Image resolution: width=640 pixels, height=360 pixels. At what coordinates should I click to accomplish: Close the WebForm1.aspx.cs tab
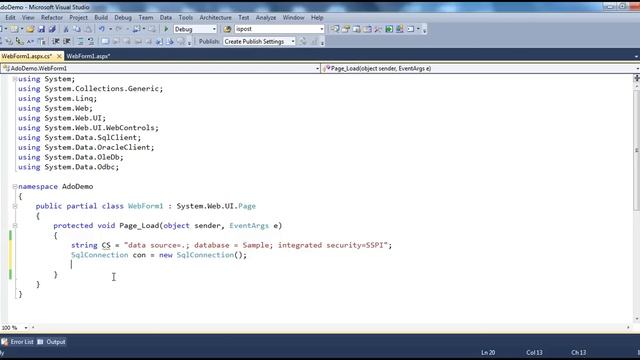pyautogui.click(x=59, y=56)
